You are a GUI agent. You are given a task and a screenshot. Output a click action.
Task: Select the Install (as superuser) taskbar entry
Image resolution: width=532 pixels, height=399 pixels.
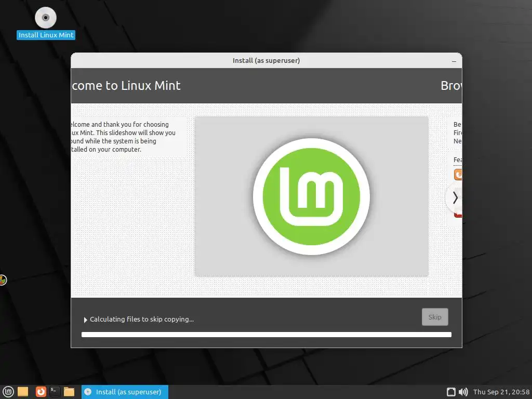[125, 392]
